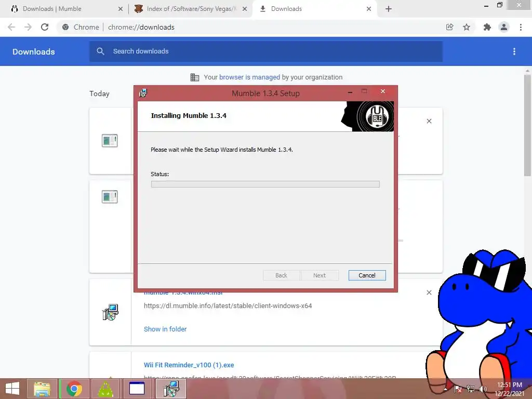Click Show in folder for mumble download
This screenshot has height=399, width=532.
165,329
